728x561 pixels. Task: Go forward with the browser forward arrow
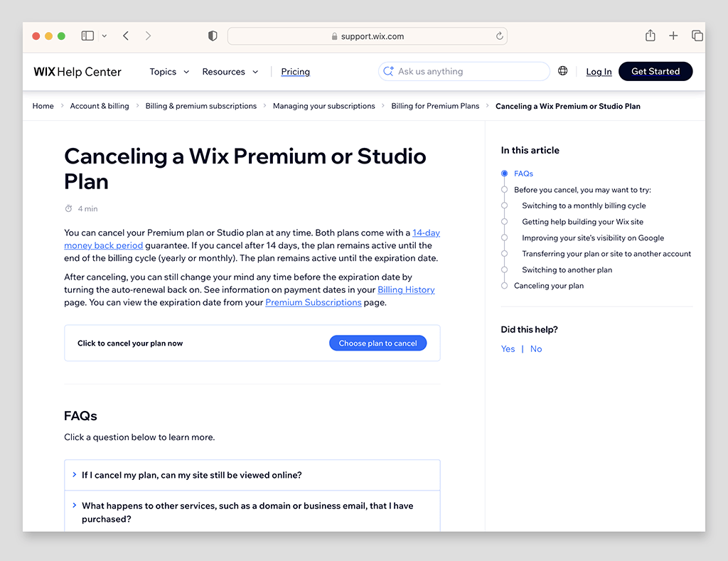coord(148,36)
